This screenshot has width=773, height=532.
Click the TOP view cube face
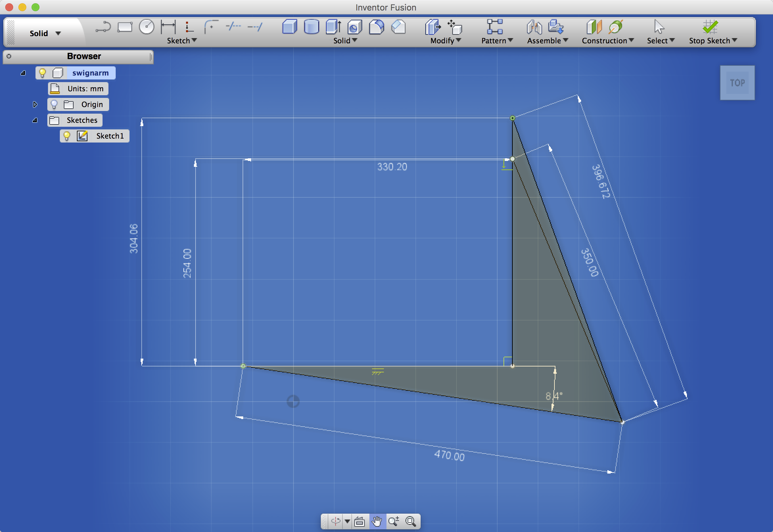tap(737, 83)
